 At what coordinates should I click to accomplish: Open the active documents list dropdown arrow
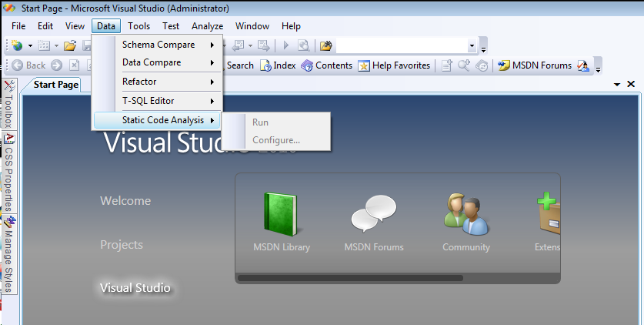[616, 84]
